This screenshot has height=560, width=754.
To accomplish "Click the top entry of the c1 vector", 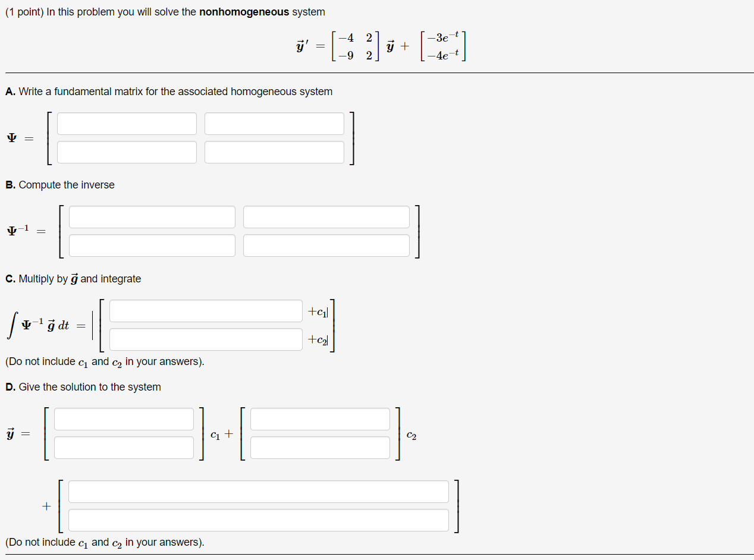I will (123, 419).
